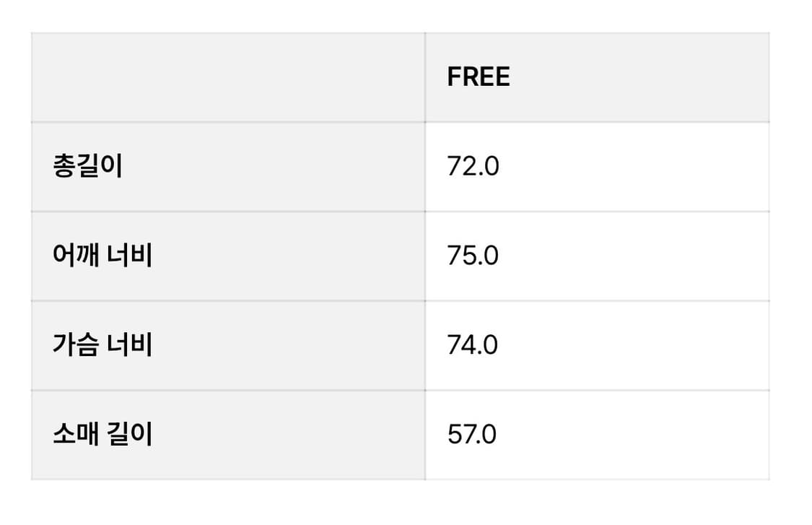The image size is (812, 525).
Task: Click the FREE size column header
Action: (x=478, y=77)
